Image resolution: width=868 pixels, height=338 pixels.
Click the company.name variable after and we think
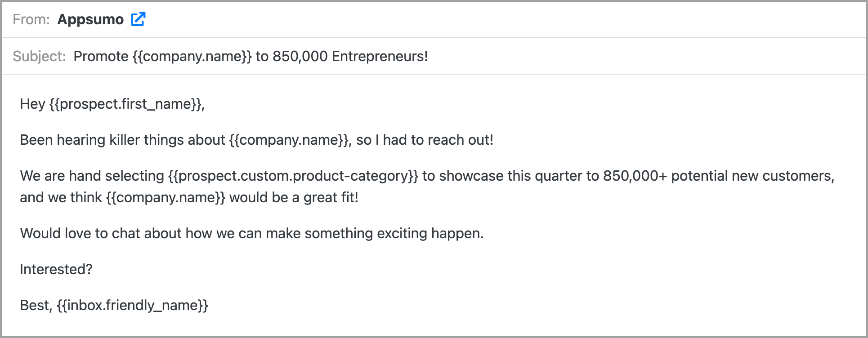coord(166,197)
